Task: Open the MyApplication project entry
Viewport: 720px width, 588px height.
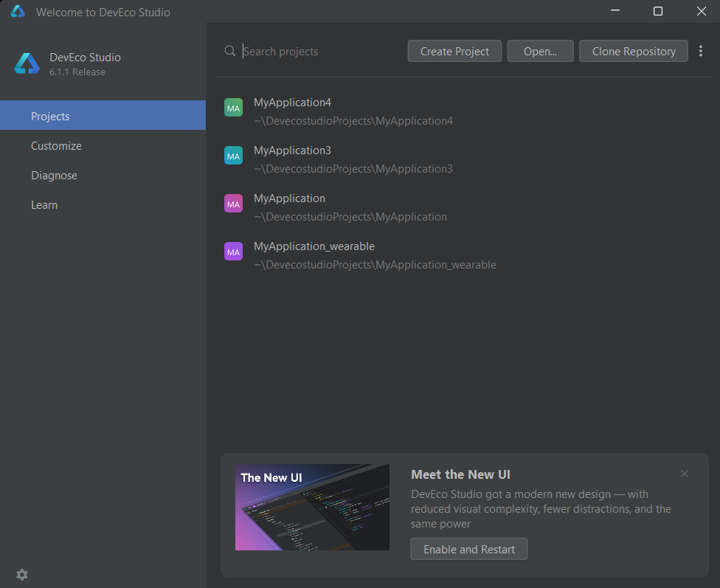Action: [464, 207]
